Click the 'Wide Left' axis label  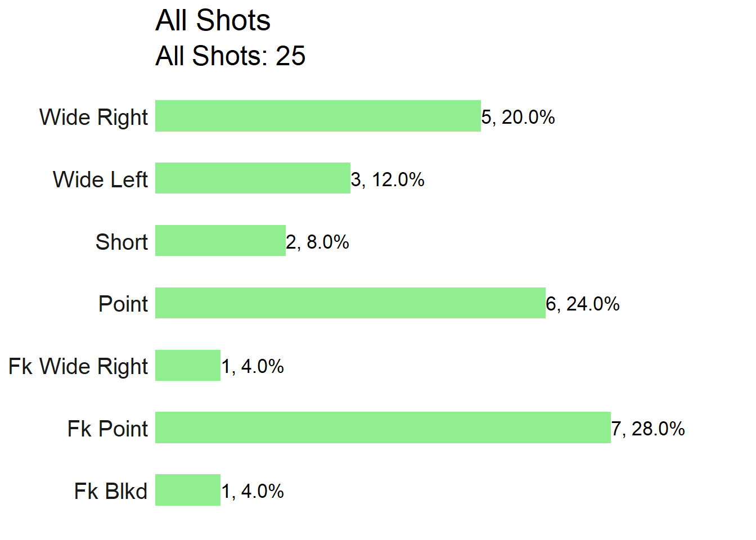(x=101, y=179)
